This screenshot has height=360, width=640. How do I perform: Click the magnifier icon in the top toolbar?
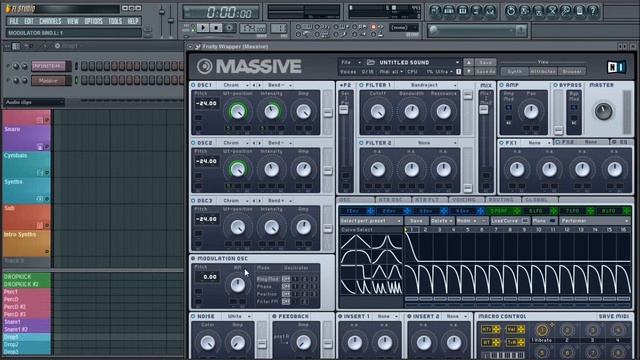coord(566,11)
